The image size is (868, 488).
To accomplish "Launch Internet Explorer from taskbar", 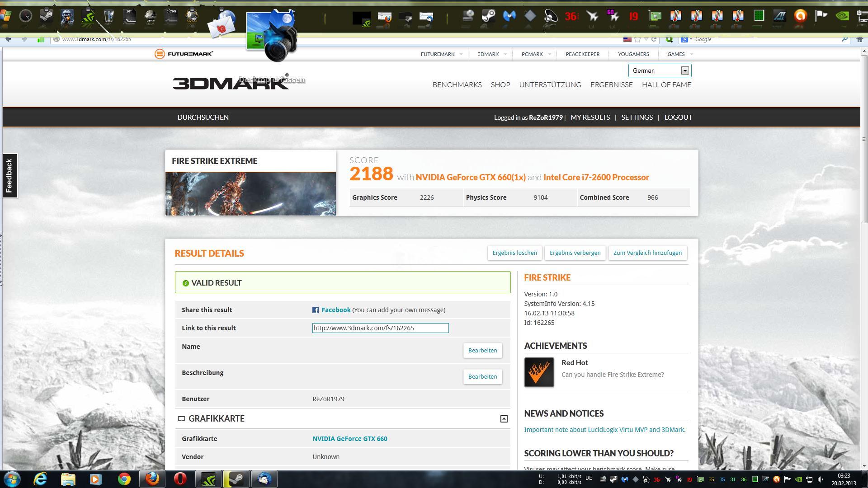I will (40, 479).
